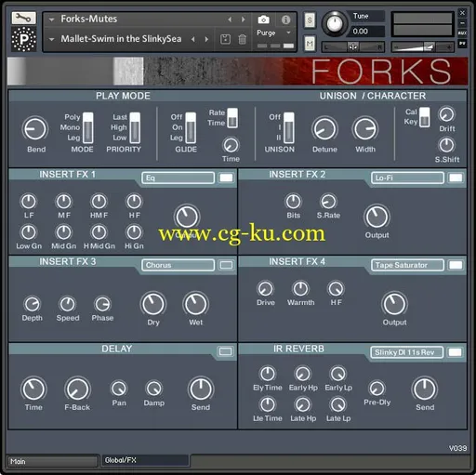Viewport: 476px width, 475px height.
Task: Delete the preset with the trash icon
Action: pyautogui.click(x=243, y=39)
